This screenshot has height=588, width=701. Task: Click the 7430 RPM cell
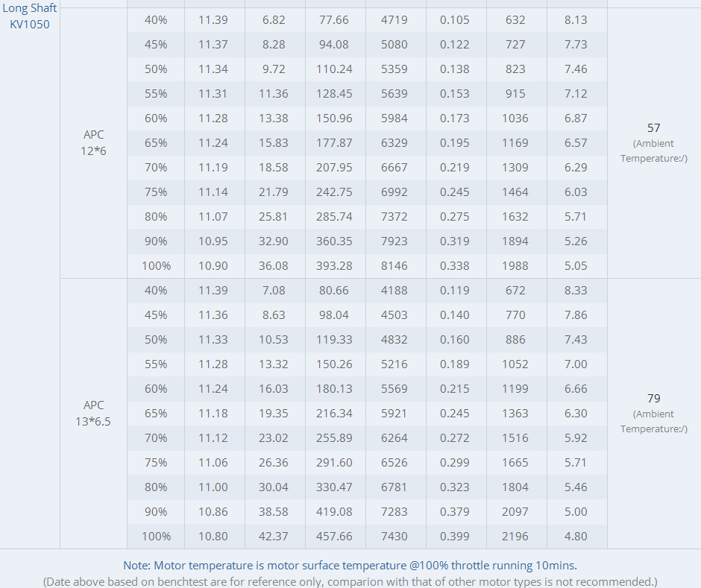click(x=394, y=537)
